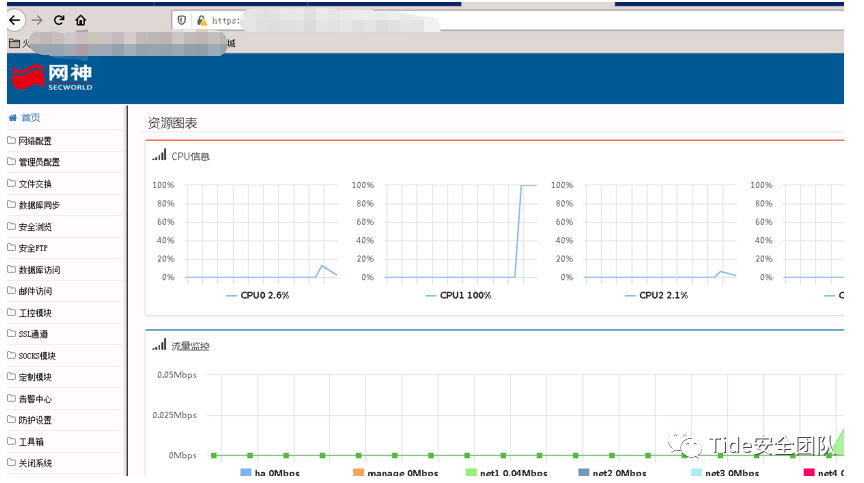
Task: Click the folder icon next to 数据库同步
Action: pyautogui.click(x=12, y=204)
